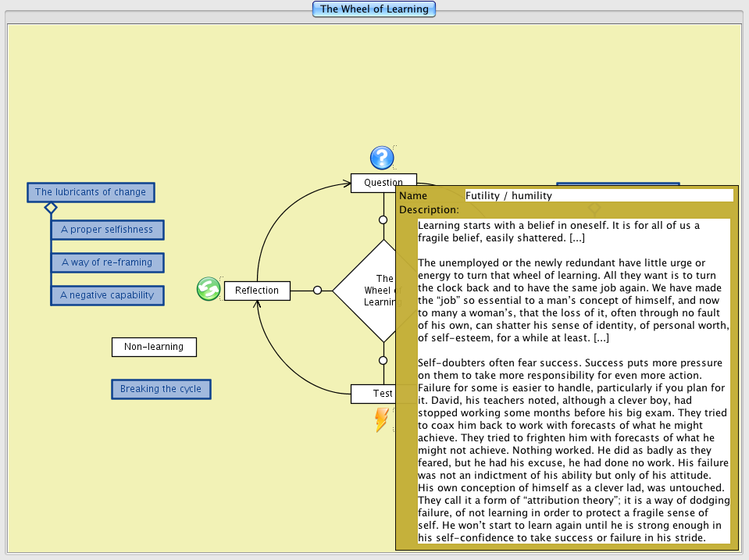Click the Non-learning box

[154, 347]
